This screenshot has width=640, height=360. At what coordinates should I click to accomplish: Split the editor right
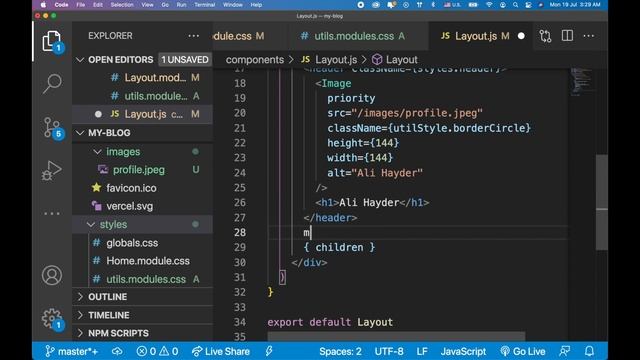point(567,36)
